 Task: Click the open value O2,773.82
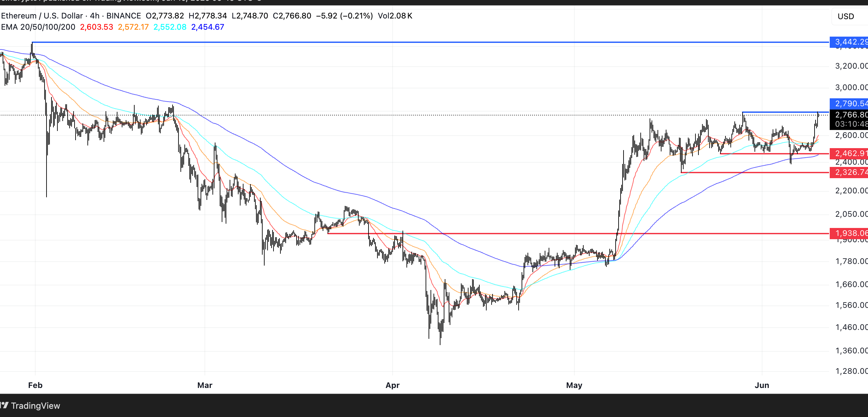point(165,16)
